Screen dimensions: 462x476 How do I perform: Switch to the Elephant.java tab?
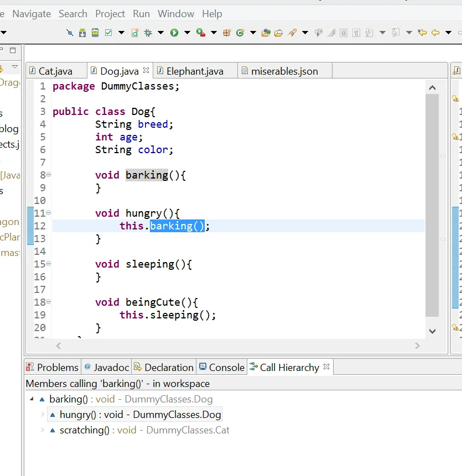click(x=194, y=71)
